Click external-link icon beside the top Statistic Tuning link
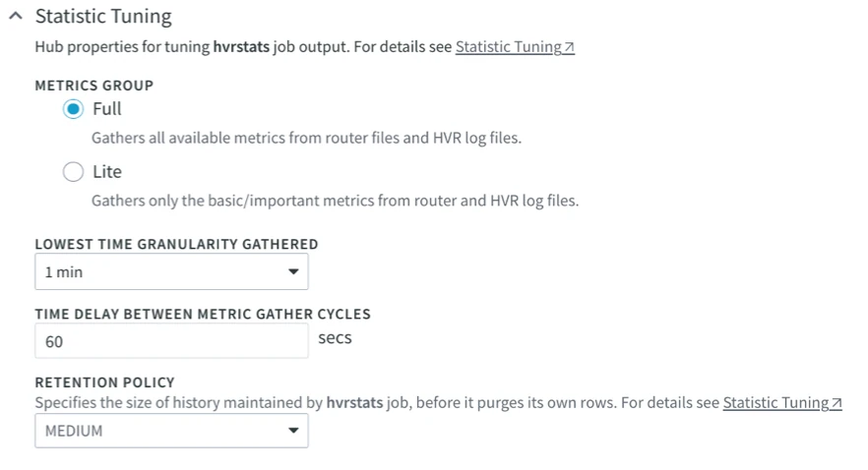Screen dimensions: 868x470 [569, 47]
